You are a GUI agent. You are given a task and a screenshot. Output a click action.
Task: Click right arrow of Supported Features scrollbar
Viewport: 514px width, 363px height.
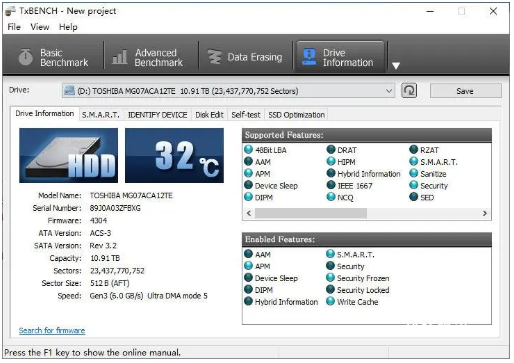click(x=485, y=213)
